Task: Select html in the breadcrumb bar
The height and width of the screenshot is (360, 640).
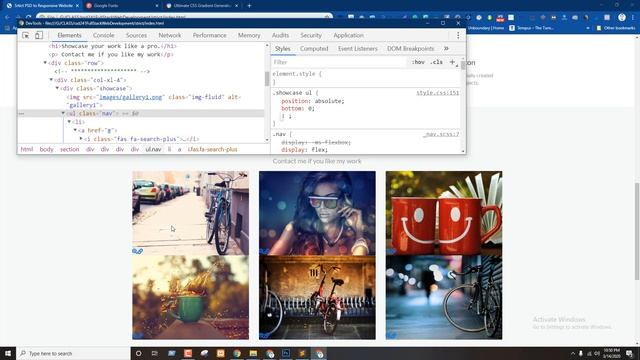Action: [27, 149]
